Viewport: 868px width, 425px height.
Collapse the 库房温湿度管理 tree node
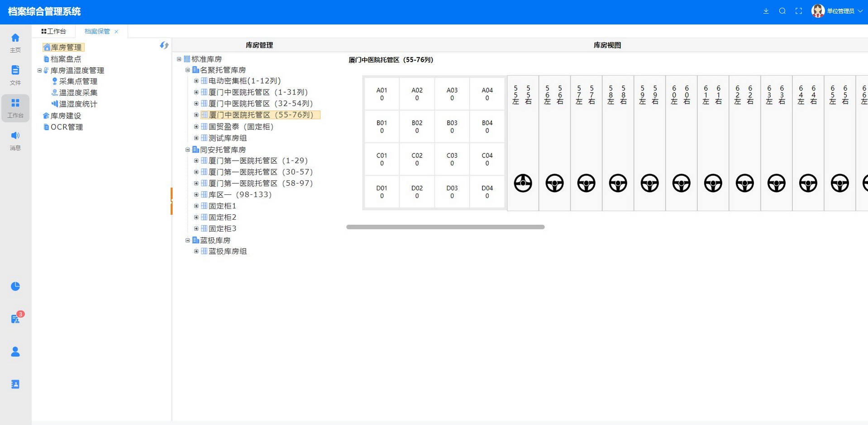[39, 71]
